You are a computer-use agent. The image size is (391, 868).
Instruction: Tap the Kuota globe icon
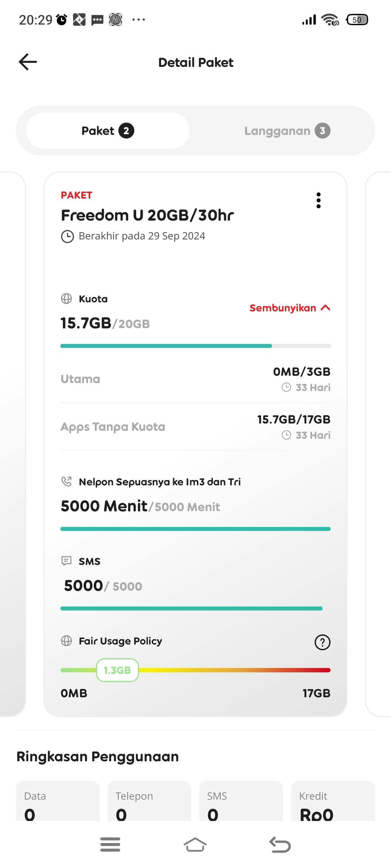point(67,299)
